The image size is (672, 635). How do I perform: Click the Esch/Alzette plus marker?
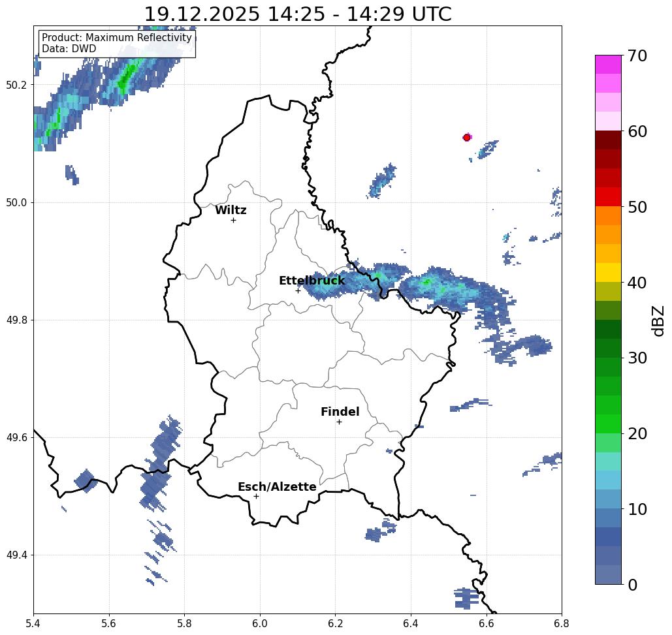(x=256, y=497)
